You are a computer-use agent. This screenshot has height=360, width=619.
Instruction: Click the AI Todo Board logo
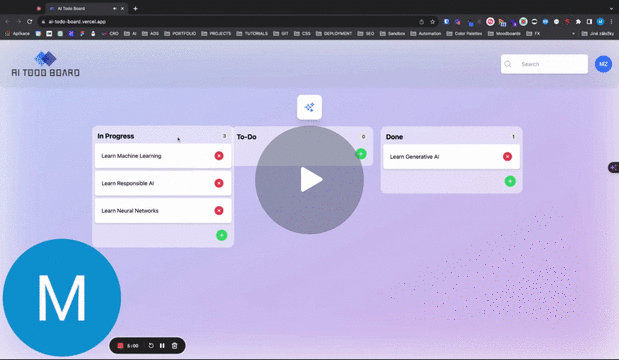[45, 64]
